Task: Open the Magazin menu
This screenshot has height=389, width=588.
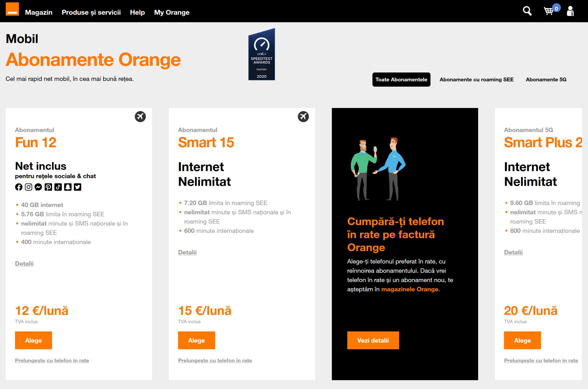Action: [39, 12]
